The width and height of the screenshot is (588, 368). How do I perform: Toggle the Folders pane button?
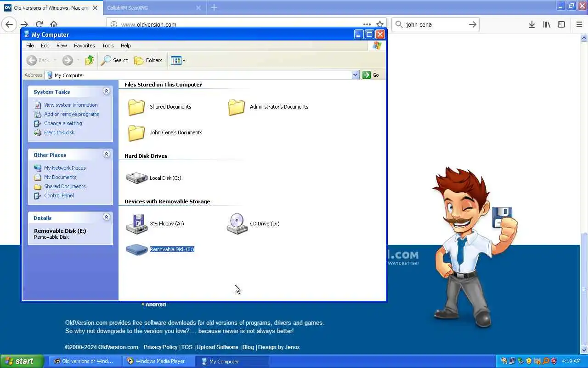[x=148, y=60]
